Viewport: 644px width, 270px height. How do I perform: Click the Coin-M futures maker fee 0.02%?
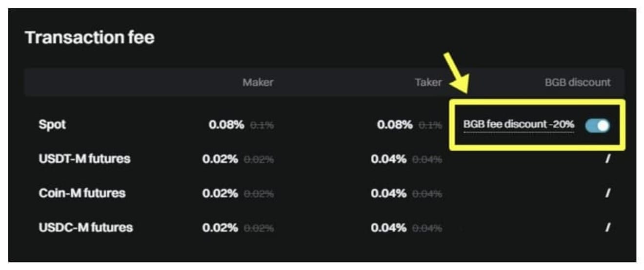220,193
